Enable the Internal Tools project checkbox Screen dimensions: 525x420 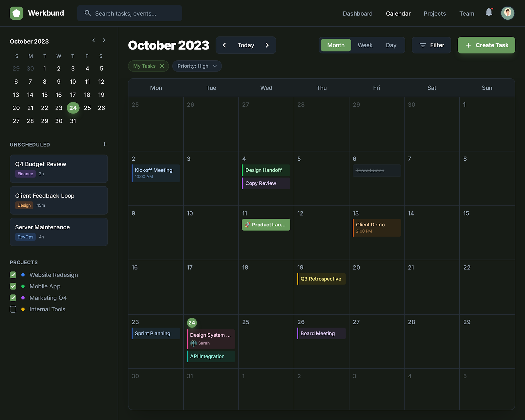point(13,309)
